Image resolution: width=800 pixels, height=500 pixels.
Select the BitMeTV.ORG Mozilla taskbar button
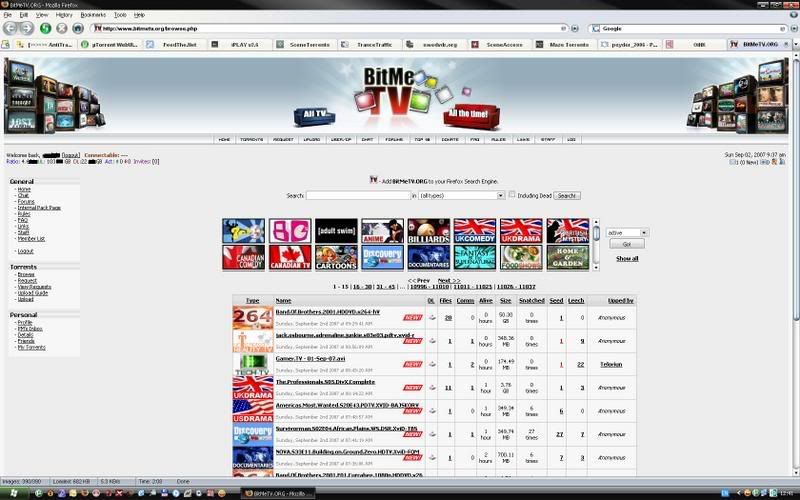(278, 493)
